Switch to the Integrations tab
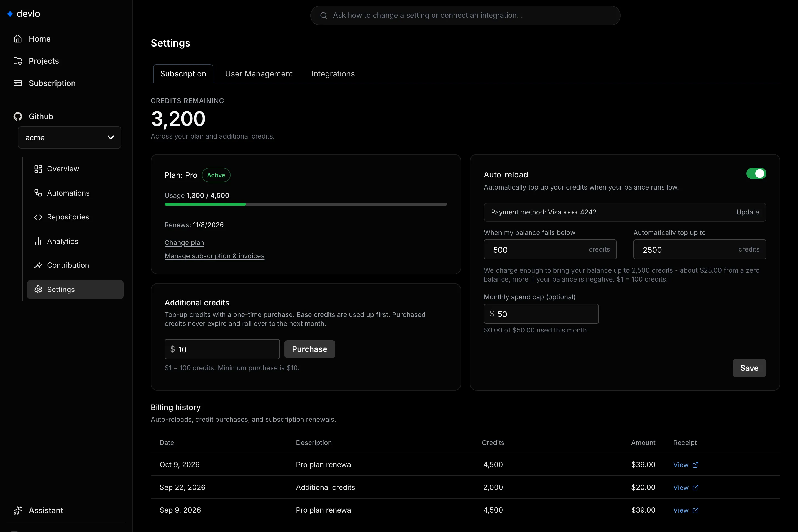798x532 pixels. (333, 74)
